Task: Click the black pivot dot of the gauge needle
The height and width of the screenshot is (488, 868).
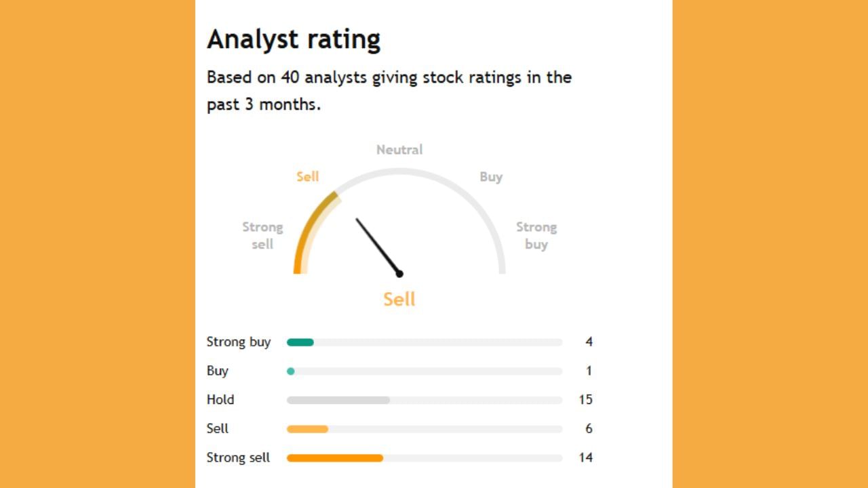Action: [x=399, y=274]
